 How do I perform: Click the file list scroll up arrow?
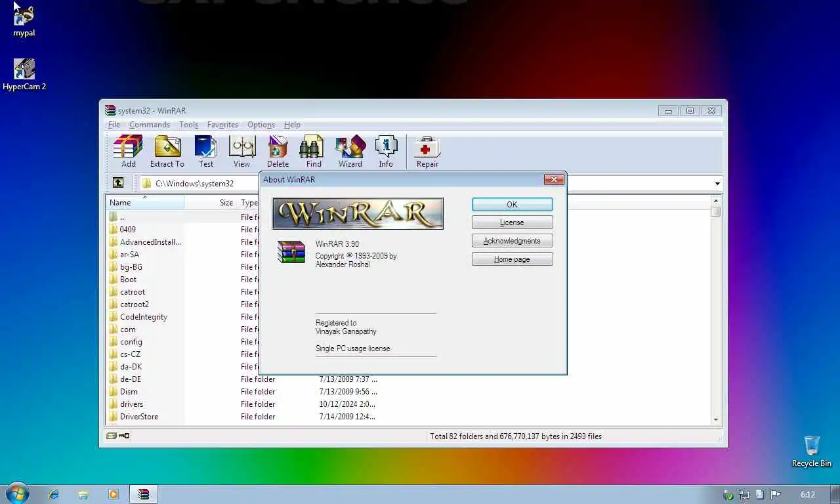715,201
